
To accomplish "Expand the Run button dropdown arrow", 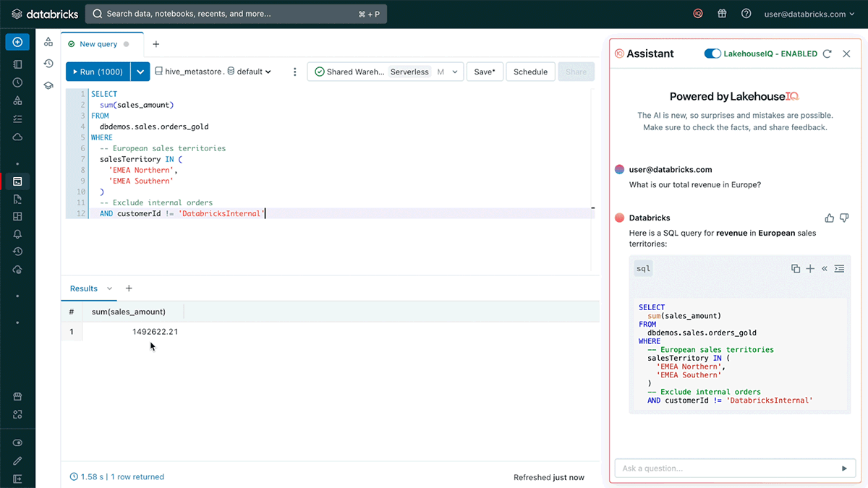I will click(x=140, y=72).
